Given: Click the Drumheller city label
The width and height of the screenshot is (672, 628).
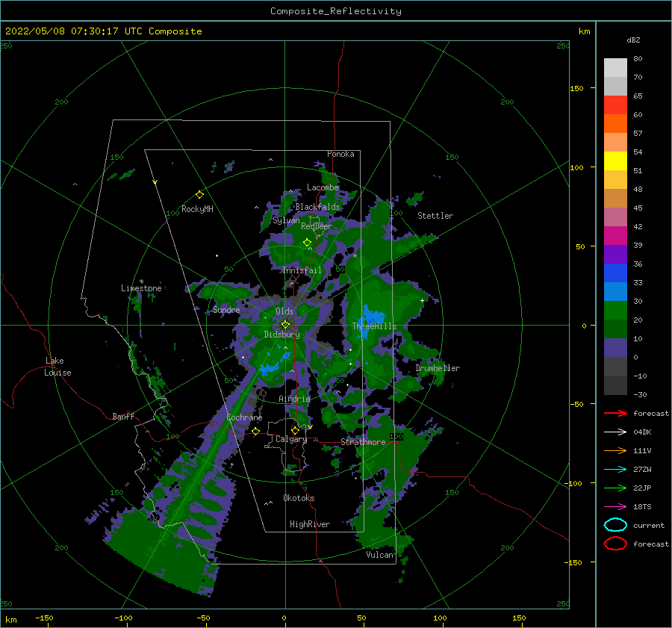Looking at the screenshot, I should pyautogui.click(x=438, y=368).
